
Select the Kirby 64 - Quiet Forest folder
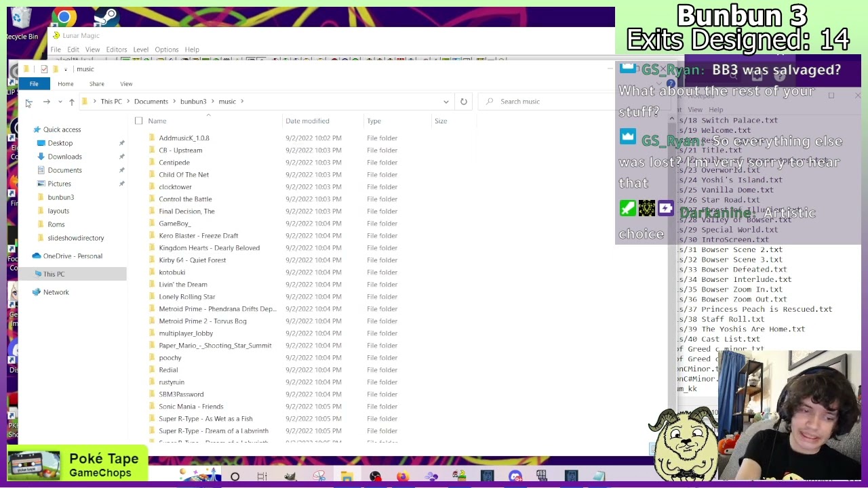[192, 260]
